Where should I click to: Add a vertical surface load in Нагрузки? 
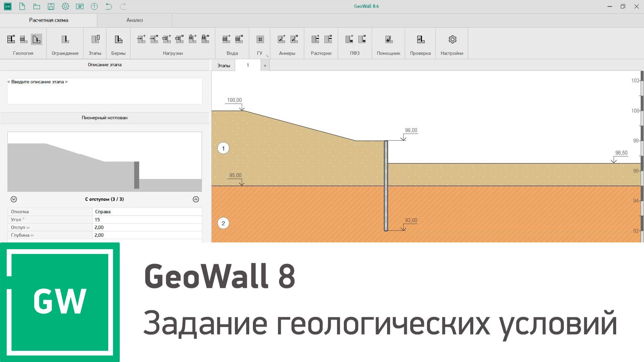tap(193, 39)
